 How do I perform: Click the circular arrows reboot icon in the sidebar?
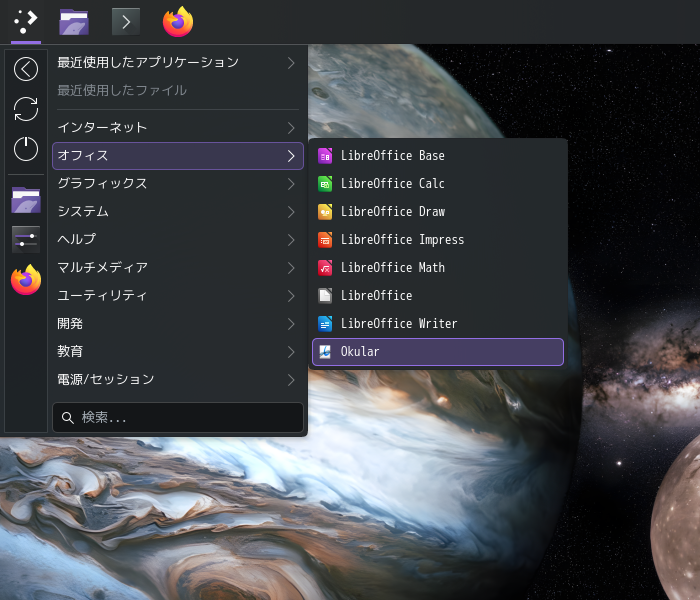point(26,109)
